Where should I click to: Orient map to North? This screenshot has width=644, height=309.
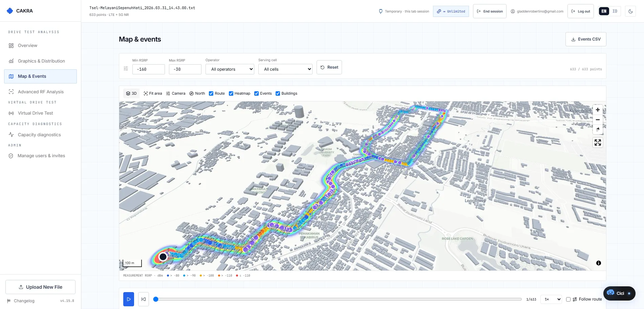[x=197, y=93]
